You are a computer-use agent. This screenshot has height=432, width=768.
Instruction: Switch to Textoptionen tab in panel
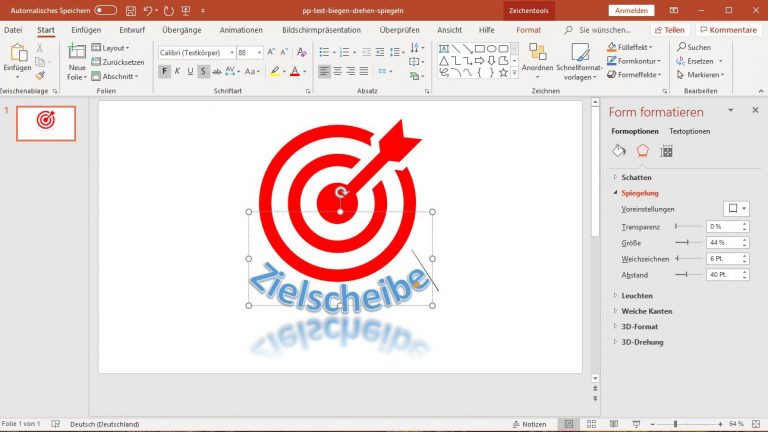[690, 131]
